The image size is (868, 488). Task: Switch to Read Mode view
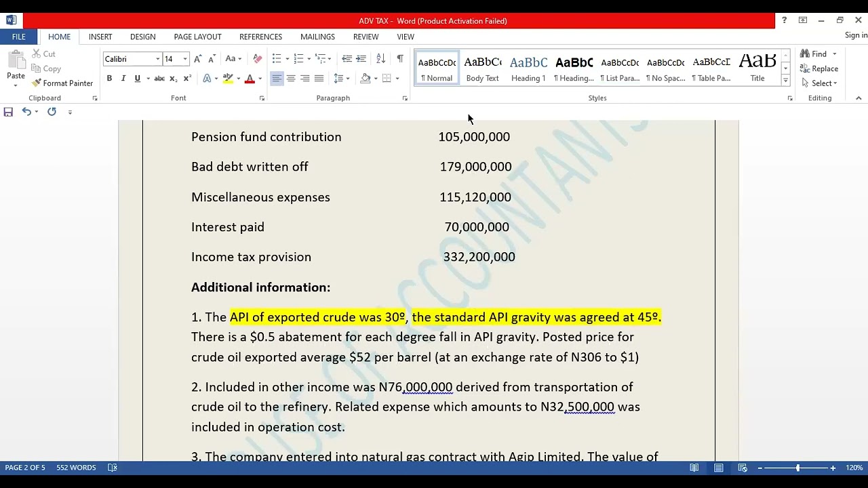pos(694,468)
